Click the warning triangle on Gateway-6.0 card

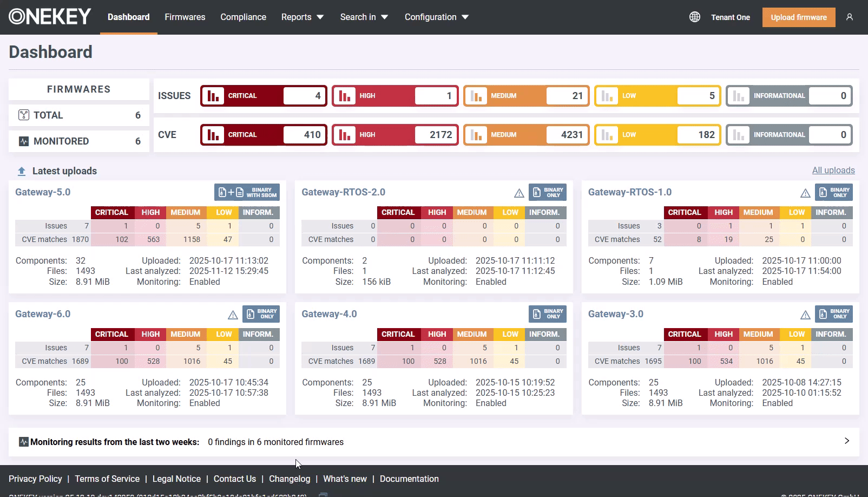tap(233, 315)
